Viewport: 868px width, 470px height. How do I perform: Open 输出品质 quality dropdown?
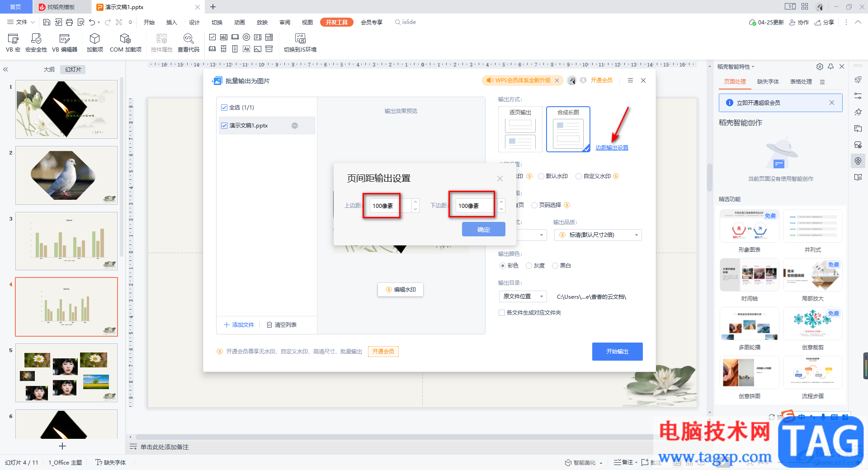click(x=598, y=235)
